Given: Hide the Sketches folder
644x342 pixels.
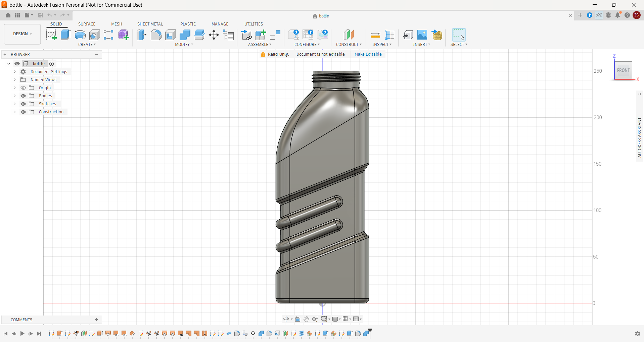Looking at the screenshot, I should [23, 104].
